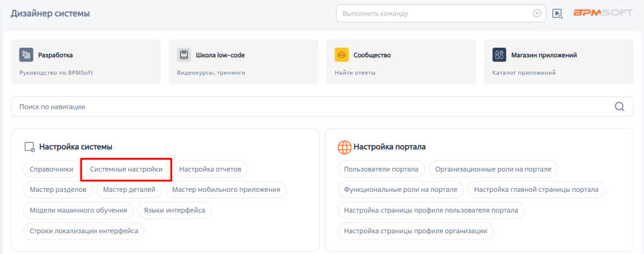Click the Настройка системы section icon
This screenshot has height=254, width=644.
click(x=30, y=147)
